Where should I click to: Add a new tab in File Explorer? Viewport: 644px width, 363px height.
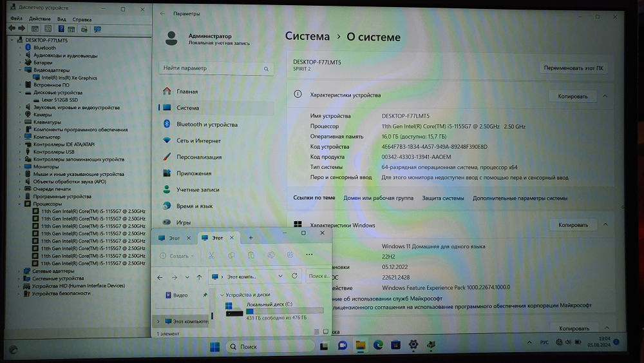pos(251,238)
